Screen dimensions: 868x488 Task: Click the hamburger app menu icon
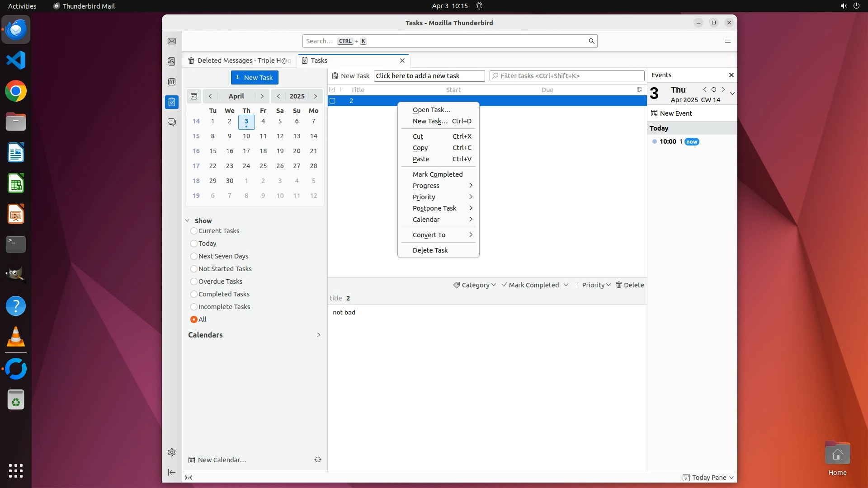(x=727, y=41)
